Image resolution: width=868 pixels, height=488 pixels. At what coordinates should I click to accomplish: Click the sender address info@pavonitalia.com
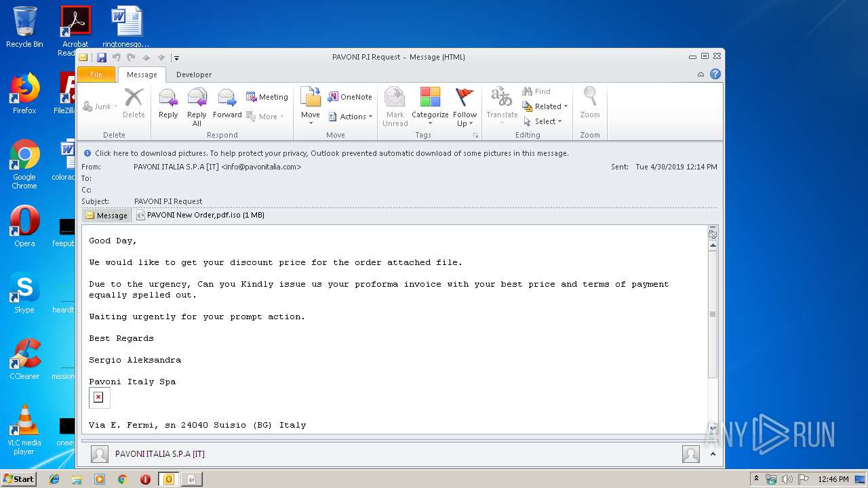pos(261,167)
